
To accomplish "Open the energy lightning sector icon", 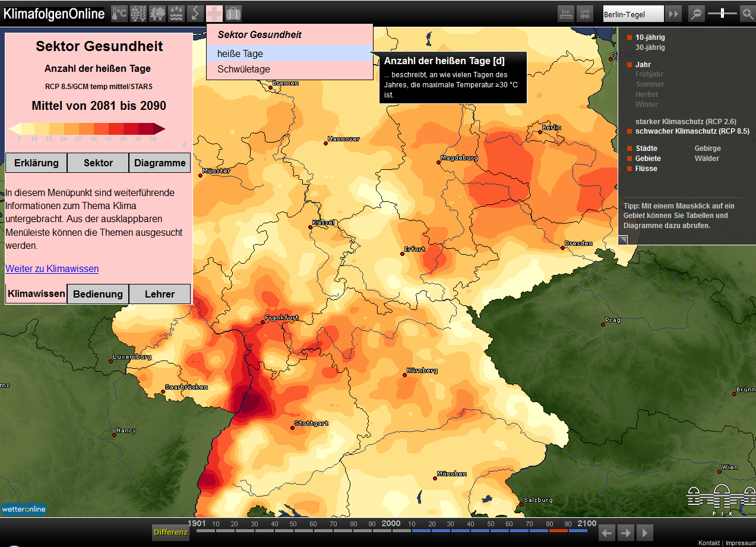I will click(195, 13).
